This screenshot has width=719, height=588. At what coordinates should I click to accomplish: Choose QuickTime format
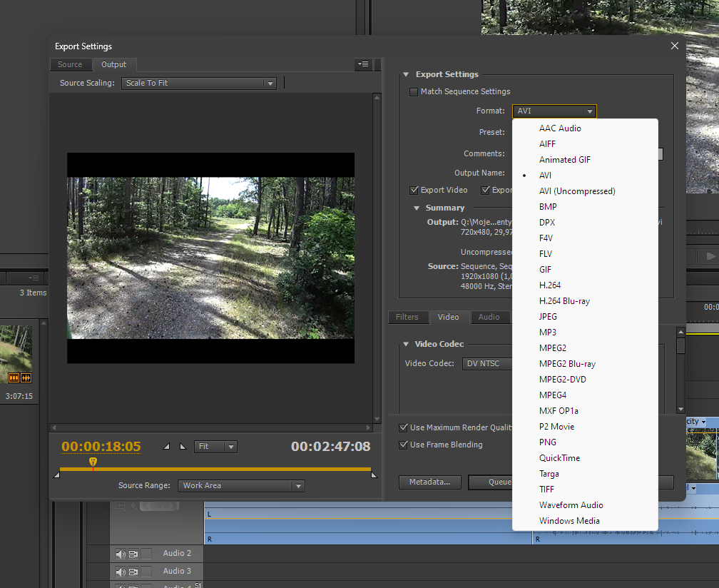585,457
